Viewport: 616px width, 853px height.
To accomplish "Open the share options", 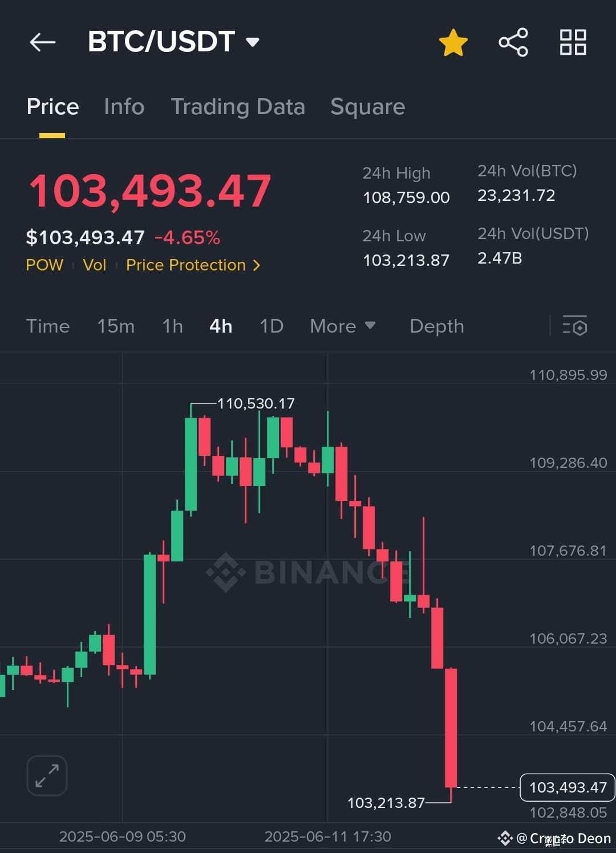I will (x=512, y=42).
